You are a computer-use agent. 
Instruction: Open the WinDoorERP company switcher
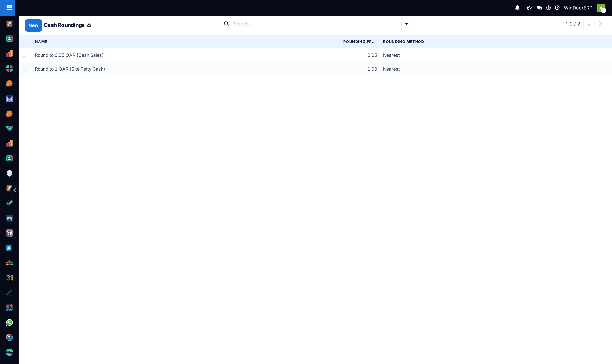[x=578, y=8]
